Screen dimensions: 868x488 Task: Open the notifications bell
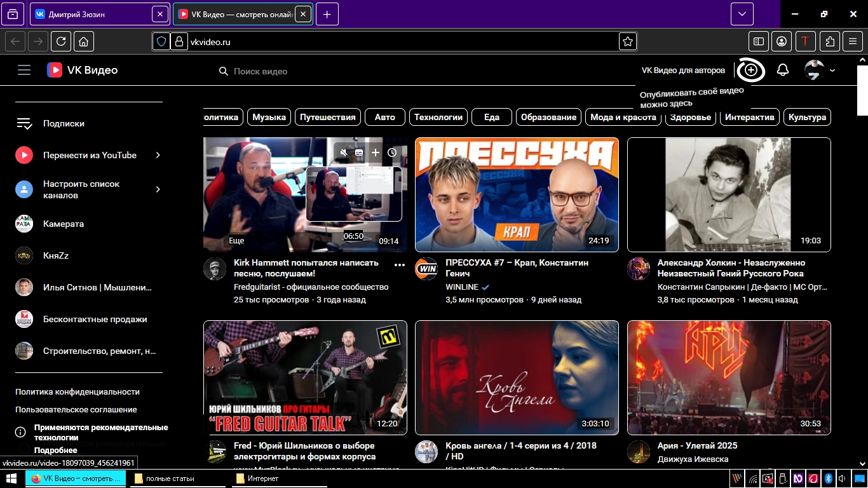(783, 70)
